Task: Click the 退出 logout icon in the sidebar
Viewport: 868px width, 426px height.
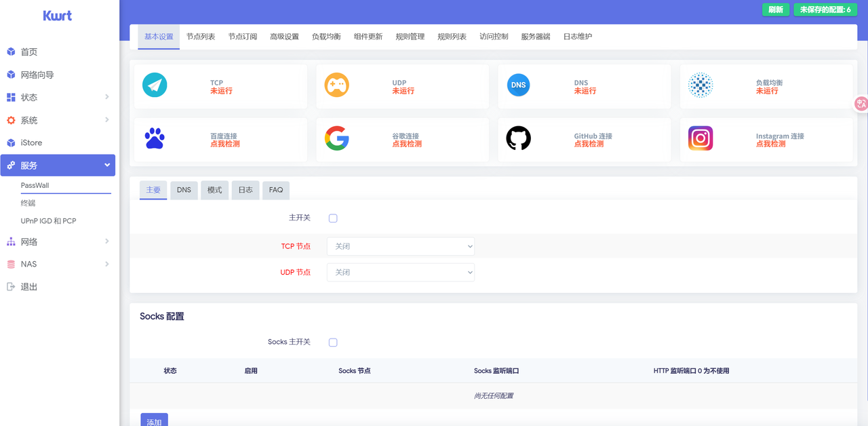Action: pyautogui.click(x=12, y=286)
